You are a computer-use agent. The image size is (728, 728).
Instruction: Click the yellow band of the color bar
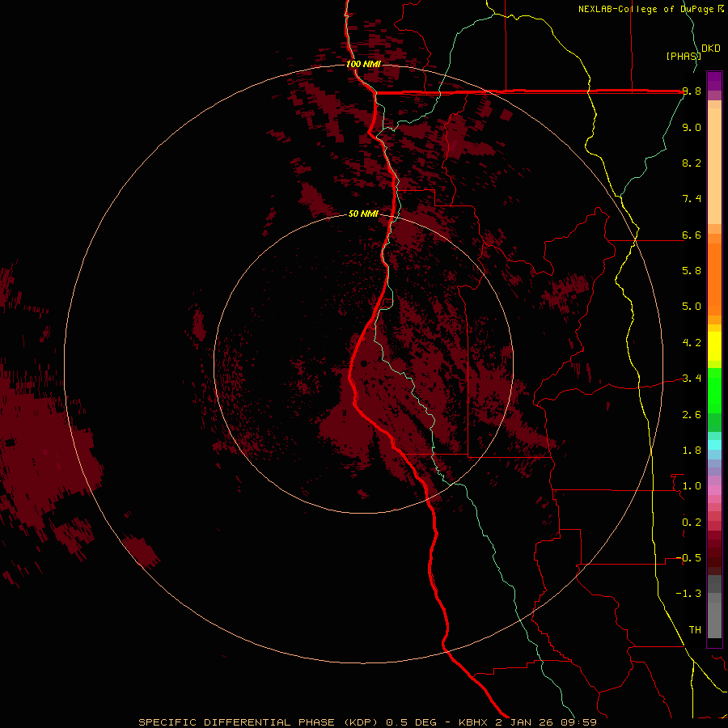coord(714,346)
